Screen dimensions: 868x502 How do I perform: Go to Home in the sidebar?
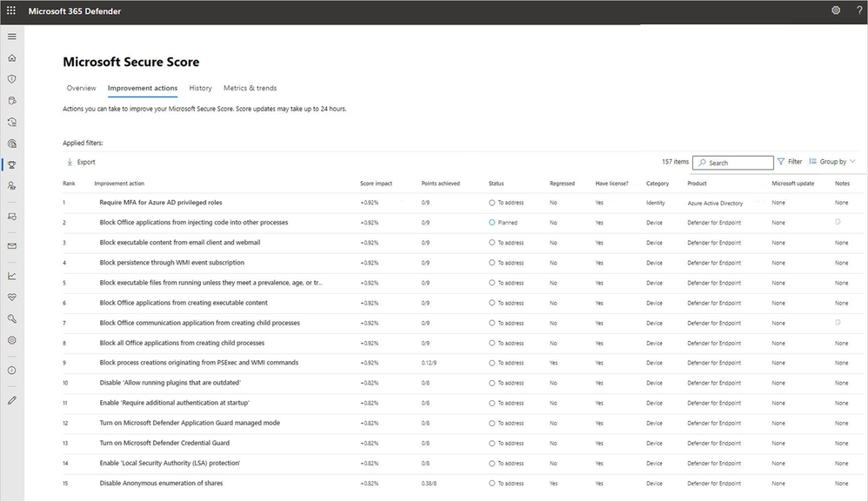click(x=11, y=57)
